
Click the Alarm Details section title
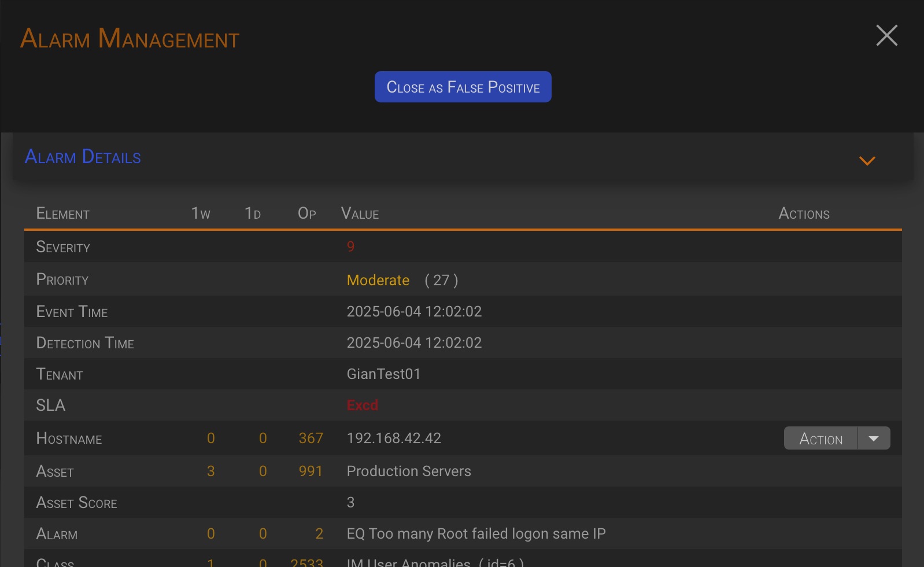(83, 157)
